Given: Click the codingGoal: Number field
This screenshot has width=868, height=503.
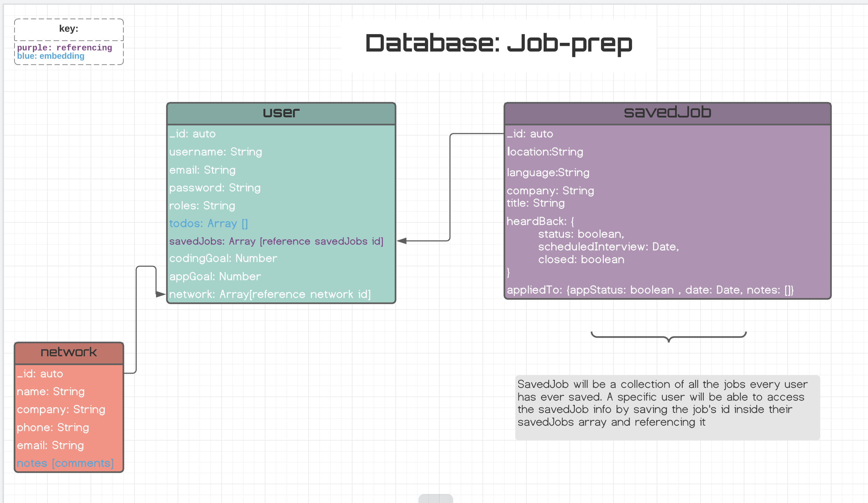Looking at the screenshot, I should [223, 259].
